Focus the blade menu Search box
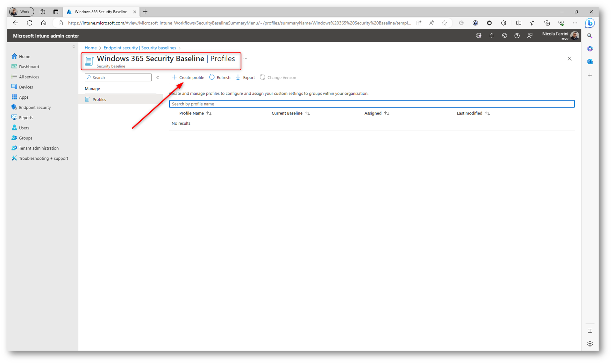The height and width of the screenshot is (364, 612). coord(118,77)
